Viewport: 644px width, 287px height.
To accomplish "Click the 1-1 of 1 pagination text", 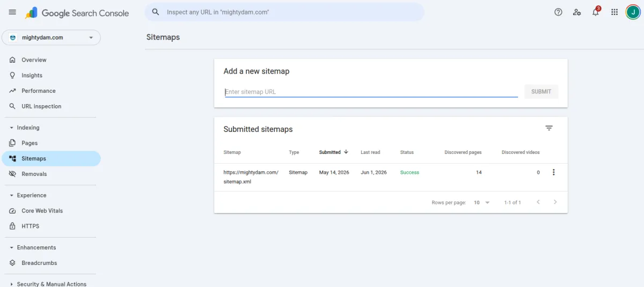I will (513, 203).
